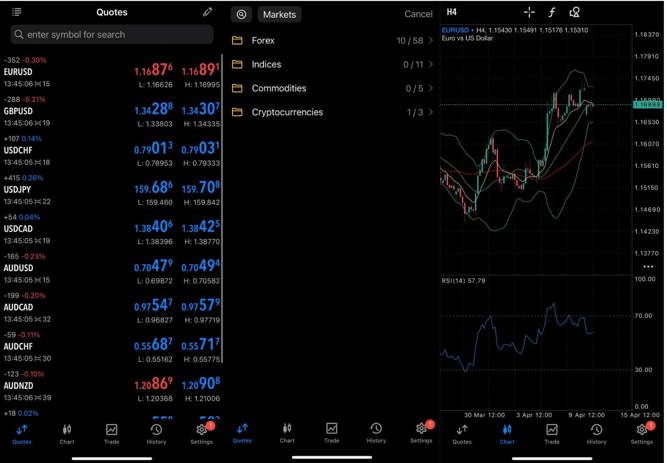The width and height of the screenshot is (667, 463).
Task: Open Chart tab in left panel
Action: (x=67, y=434)
